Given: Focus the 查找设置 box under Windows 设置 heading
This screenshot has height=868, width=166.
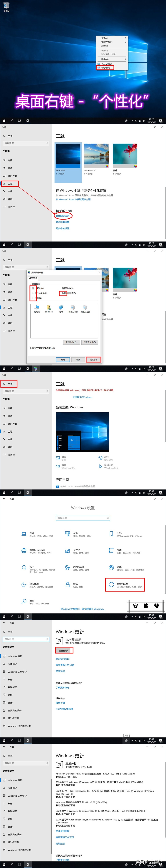Looking at the screenshot, I should click(83, 518).
